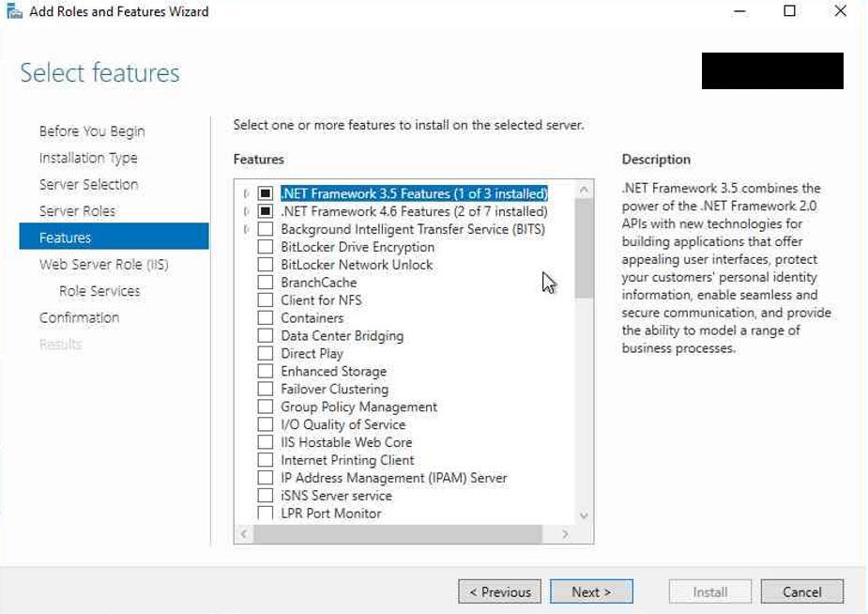Click the Next button
Image resolution: width=868 pixels, height=614 pixels.
pyautogui.click(x=591, y=591)
